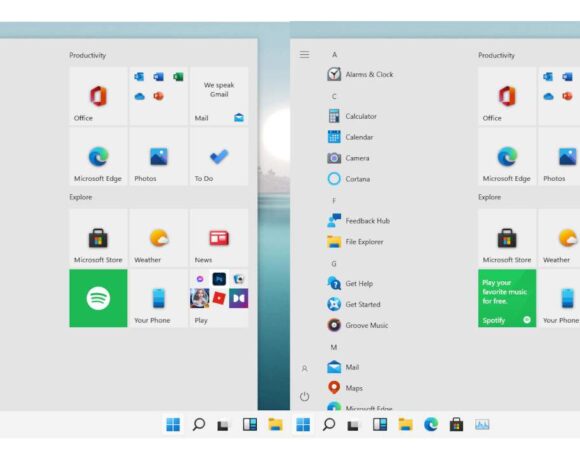Open Microsoft Store from the right taskbar
This screenshot has height=460, width=580.
pyautogui.click(x=456, y=424)
